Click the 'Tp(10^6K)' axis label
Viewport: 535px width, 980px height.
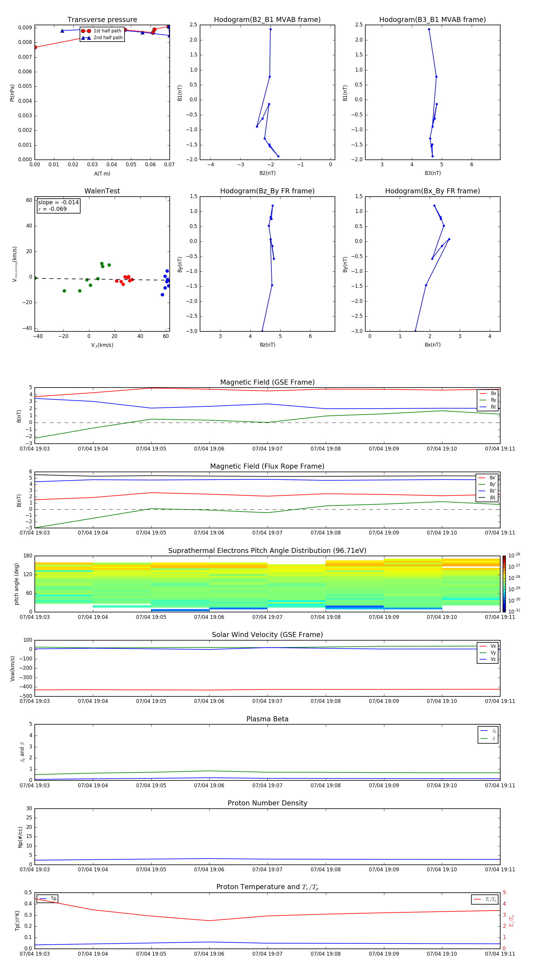[x=17, y=921]
